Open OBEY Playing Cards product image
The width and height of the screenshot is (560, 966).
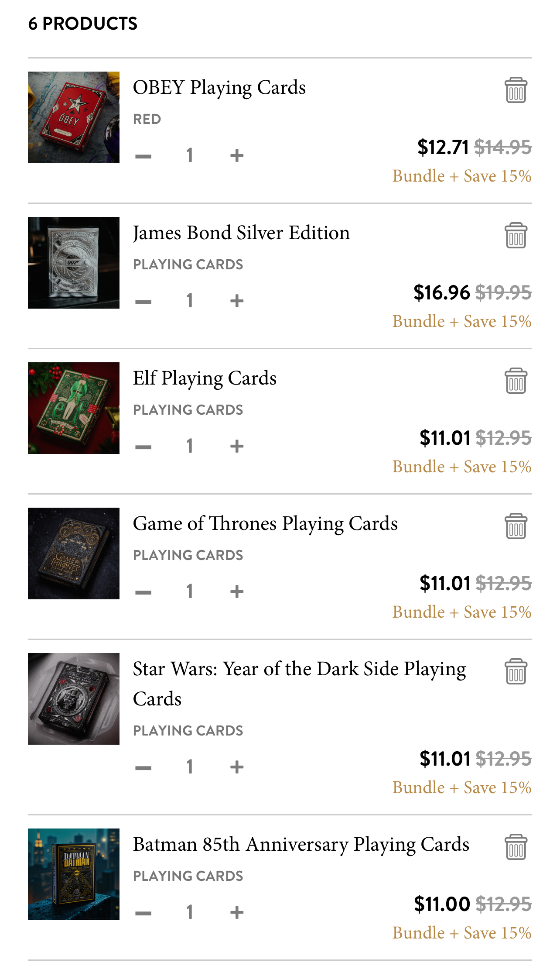pyautogui.click(x=74, y=117)
